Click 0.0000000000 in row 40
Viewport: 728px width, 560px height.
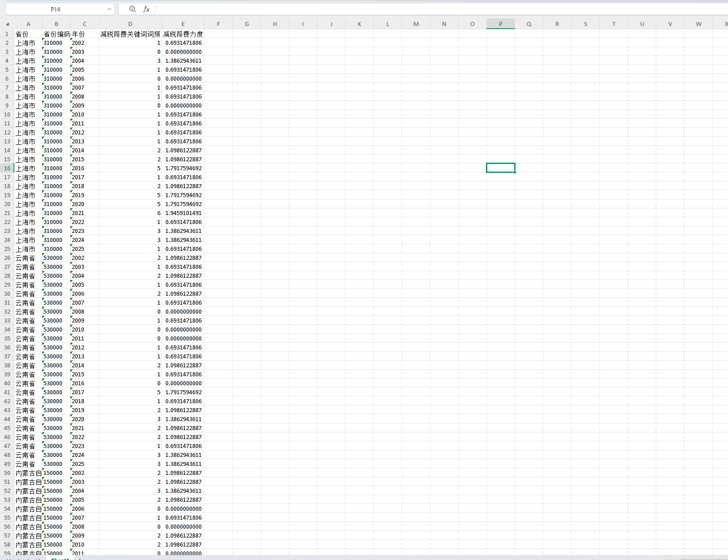point(183,383)
